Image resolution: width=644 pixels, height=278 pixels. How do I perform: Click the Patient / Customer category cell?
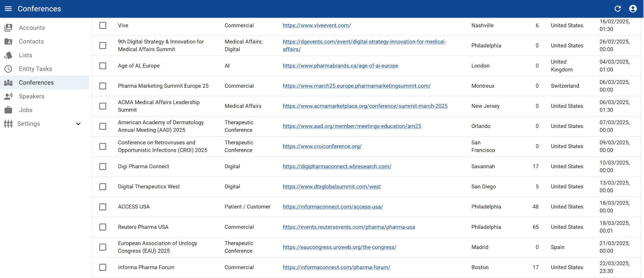click(247, 207)
